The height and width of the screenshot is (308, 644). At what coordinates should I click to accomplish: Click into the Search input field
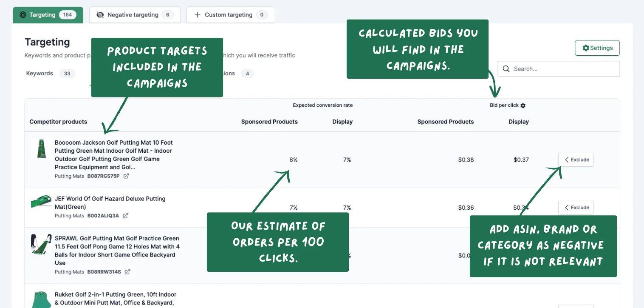pos(558,69)
